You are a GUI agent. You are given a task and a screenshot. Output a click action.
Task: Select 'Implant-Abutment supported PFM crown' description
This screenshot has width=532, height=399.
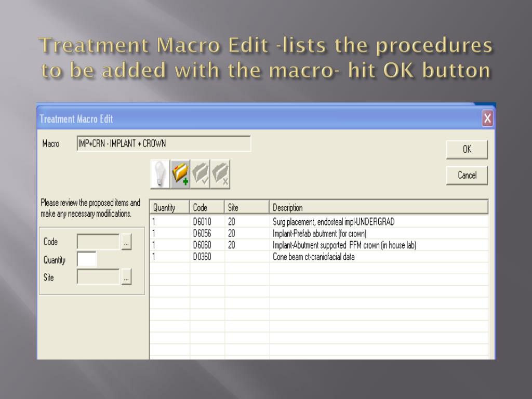[344, 245]
